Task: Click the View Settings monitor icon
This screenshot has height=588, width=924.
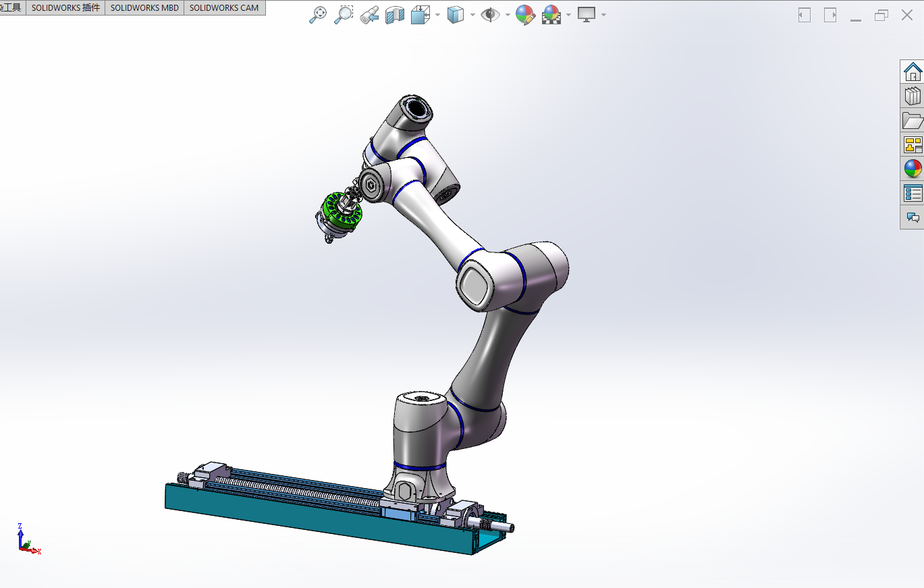Action: (x=586, y=15)
